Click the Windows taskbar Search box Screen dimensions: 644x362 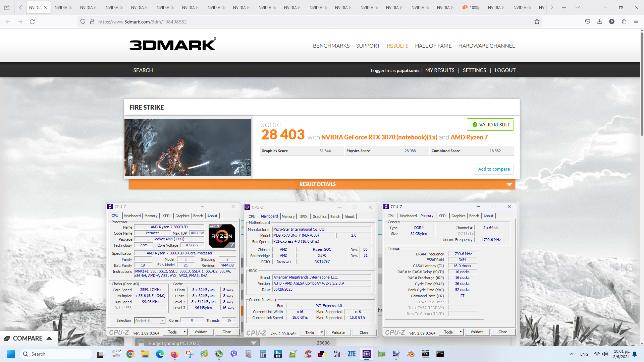tap(56, 354)
